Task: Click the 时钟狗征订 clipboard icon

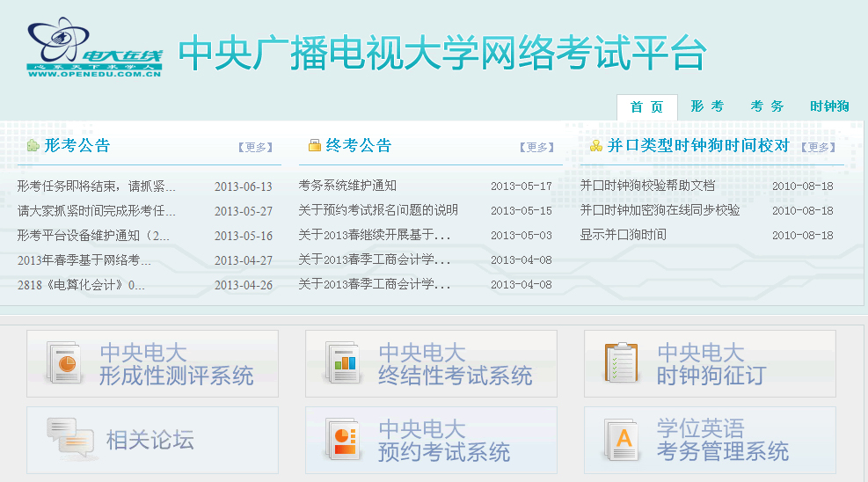Action: click(622, 363)
